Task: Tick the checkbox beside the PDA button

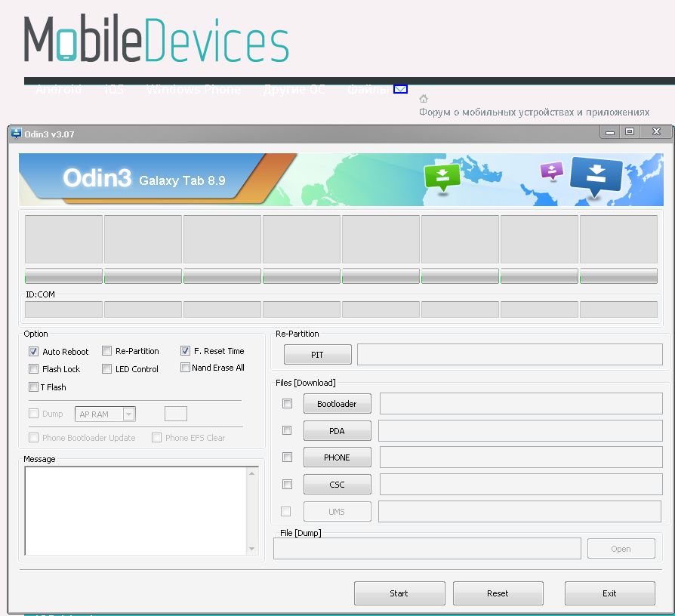Action: tap(287, 430)
